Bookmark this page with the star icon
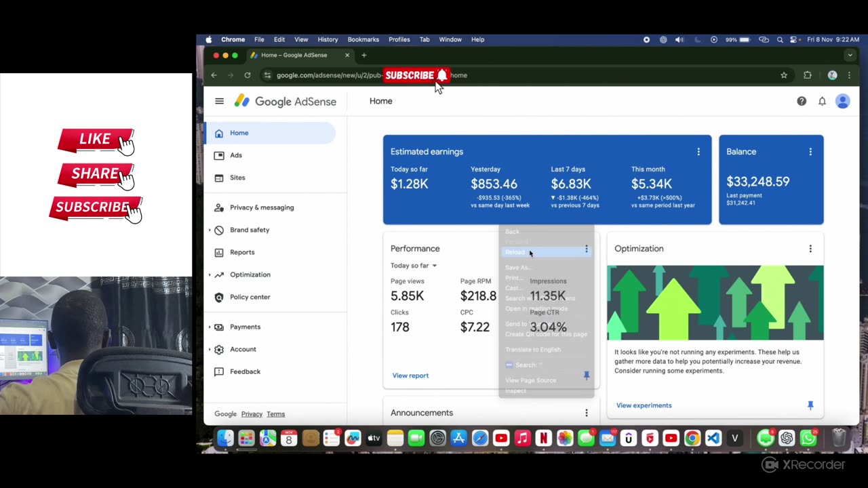Image resolution: width=868 pixels, height=488 pixels. [784, 75]
